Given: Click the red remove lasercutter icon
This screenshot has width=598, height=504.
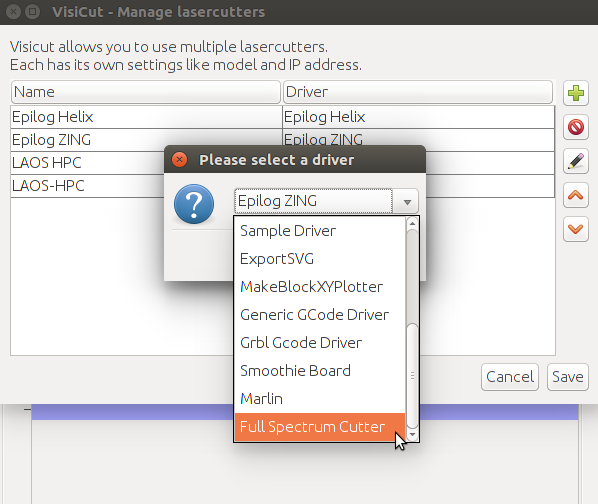Looking at the screenshot, I should coord(575,127).
